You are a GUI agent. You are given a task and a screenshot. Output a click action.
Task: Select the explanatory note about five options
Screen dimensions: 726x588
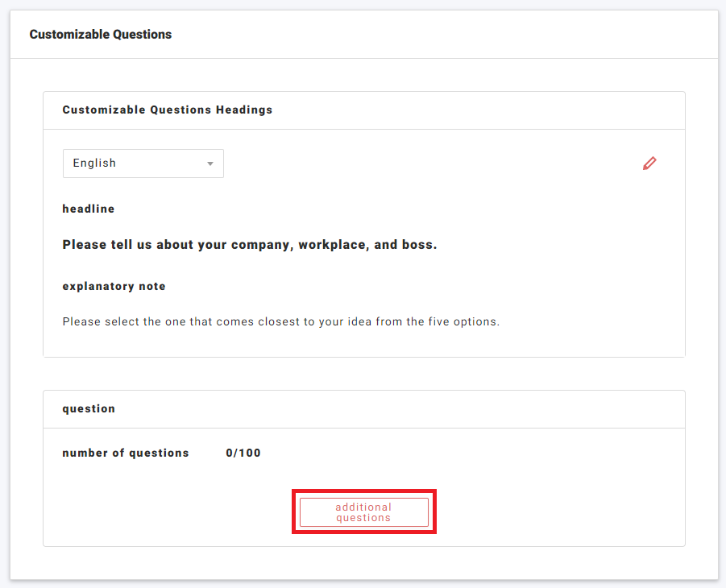pyautogui.click(x=281, y=321)
